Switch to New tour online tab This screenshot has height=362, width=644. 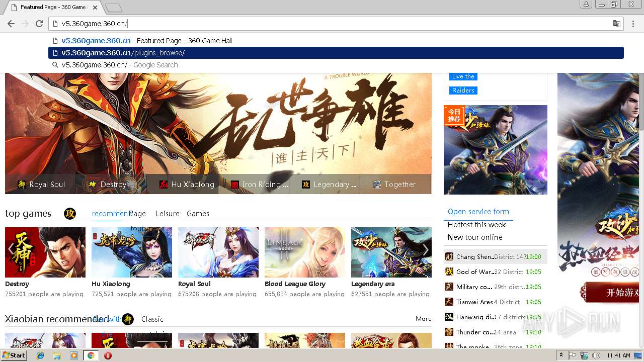475,237
